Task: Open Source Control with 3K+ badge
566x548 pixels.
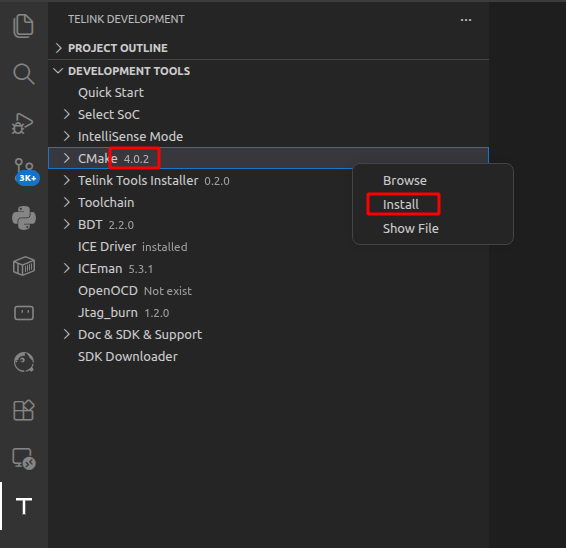Action: click(x=27, y=172)
